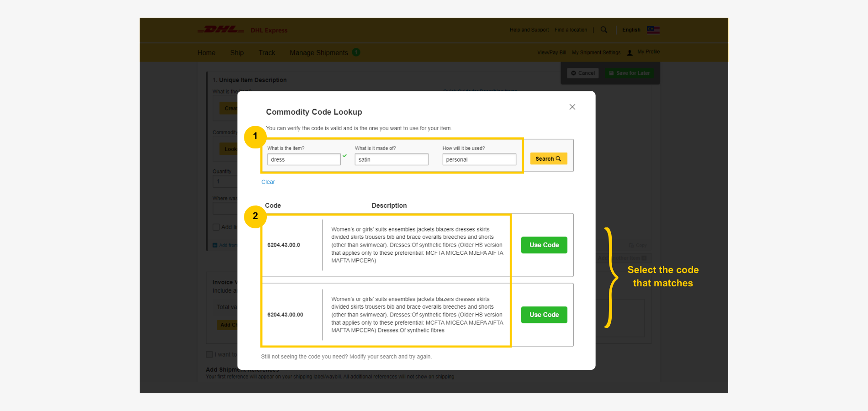
Task: Click the 'What is the item?' field
Action: [x=303, y=159]
